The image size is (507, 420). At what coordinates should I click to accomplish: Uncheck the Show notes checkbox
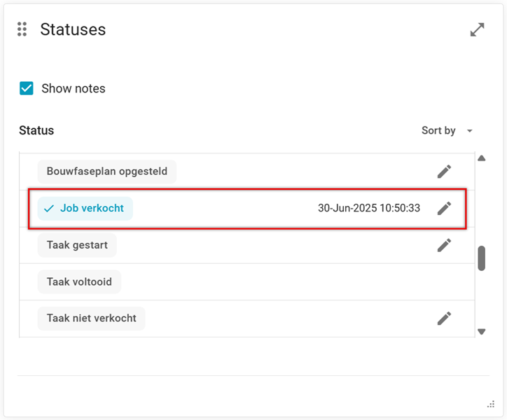click(x=27, y=88)
